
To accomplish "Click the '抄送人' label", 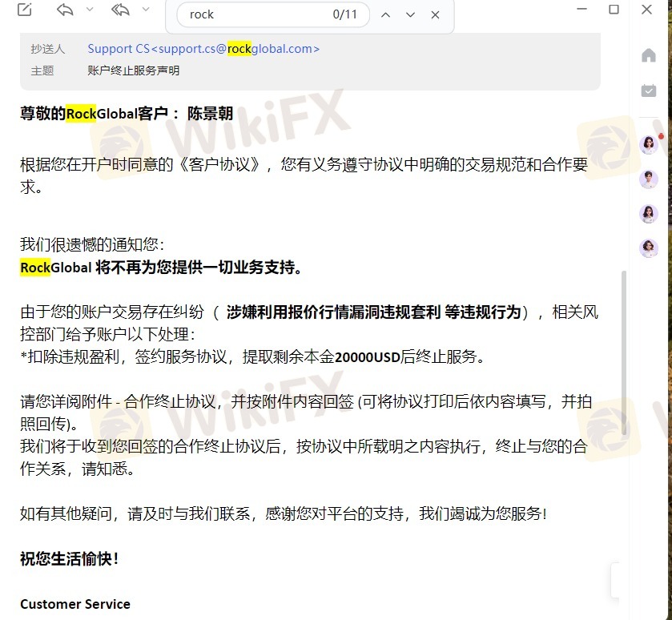I will coord(47,49).
